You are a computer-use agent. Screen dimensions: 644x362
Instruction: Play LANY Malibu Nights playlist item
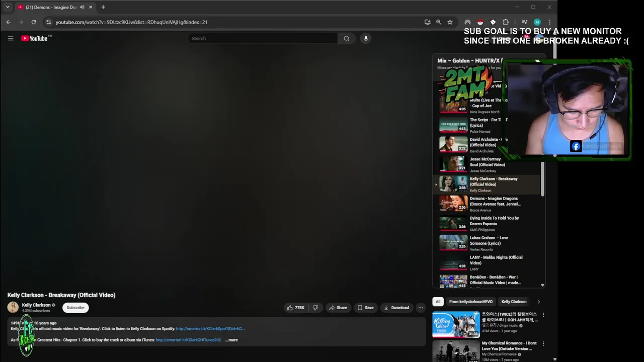coord(487,262)
